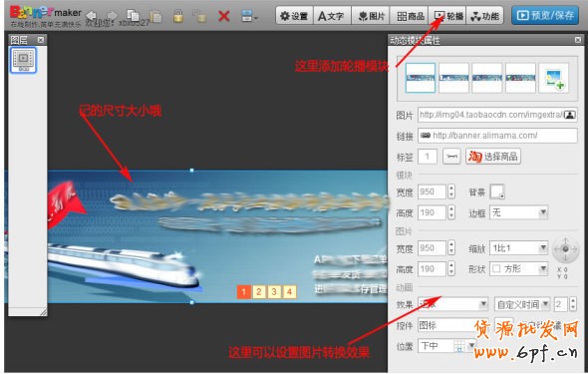Open the 设置 settings menu
The image size is (588, 374).
pos(294,16)
